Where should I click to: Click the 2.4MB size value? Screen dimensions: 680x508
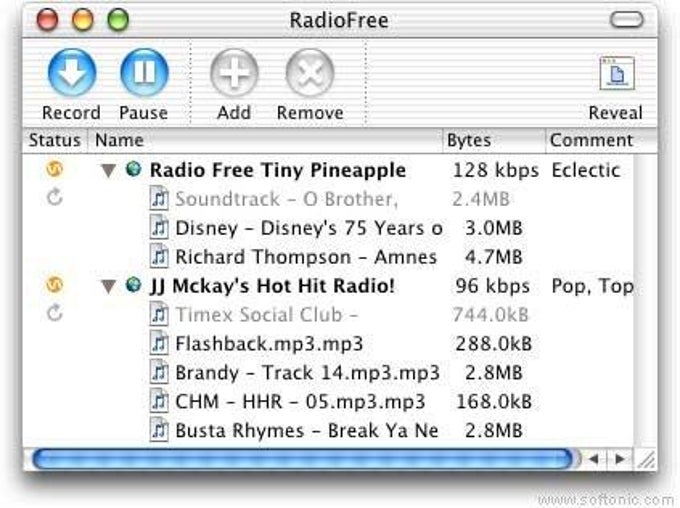pos(481,199)
